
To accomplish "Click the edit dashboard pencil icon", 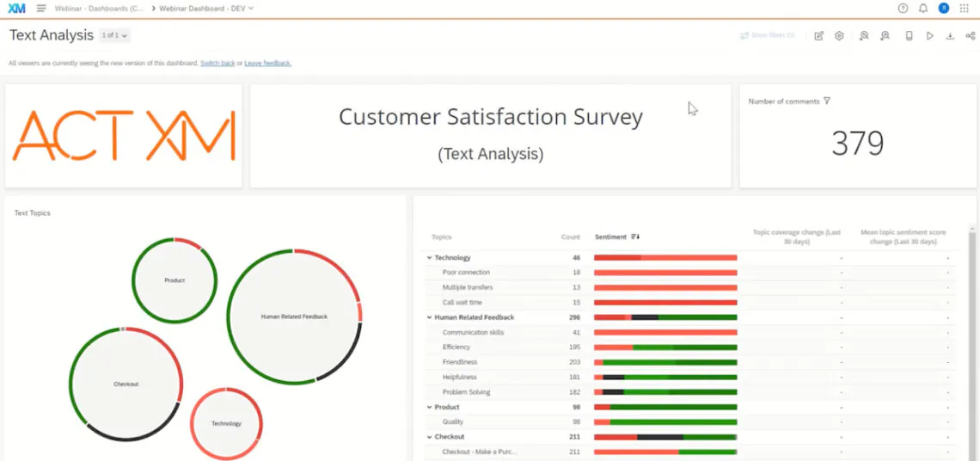I will (818, 35).
